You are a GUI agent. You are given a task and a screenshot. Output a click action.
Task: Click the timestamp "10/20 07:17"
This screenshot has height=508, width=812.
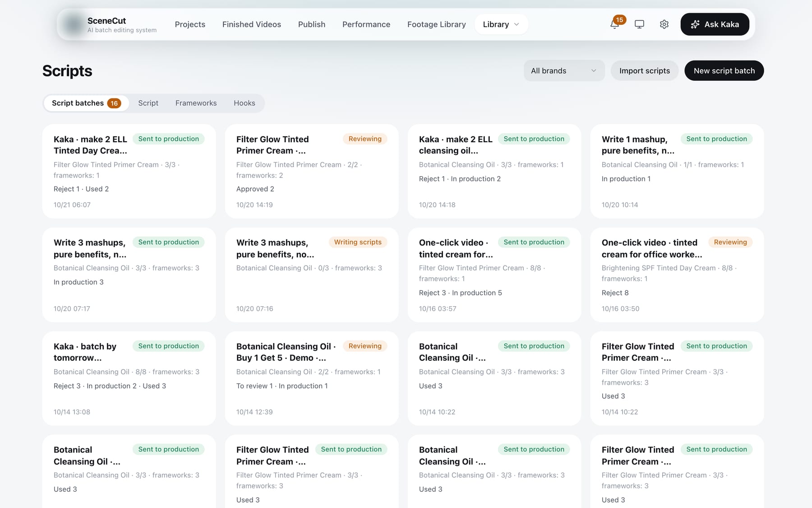click(72, 309)
